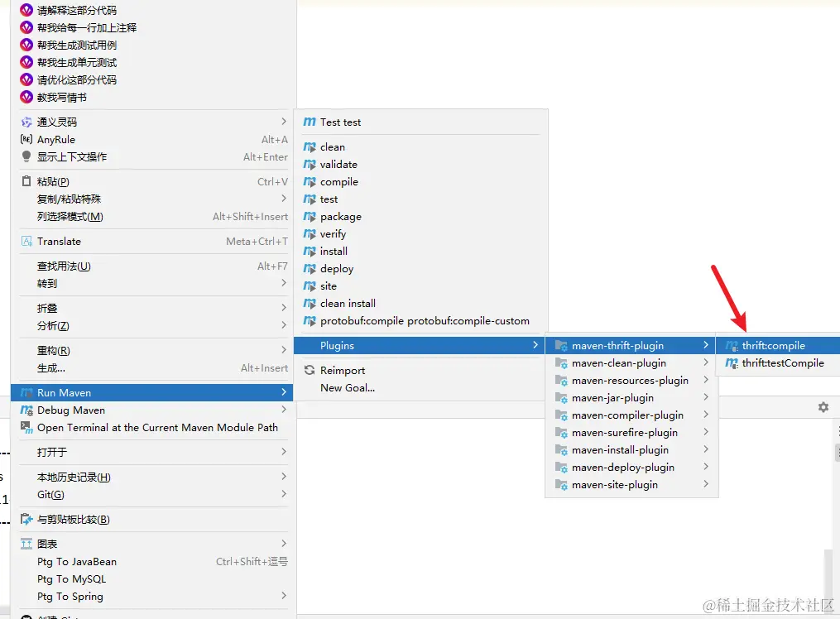Select the Run Maven menu entry
Image resolution: width=840 pixels, height=619 pixels.
click(151, 392)
